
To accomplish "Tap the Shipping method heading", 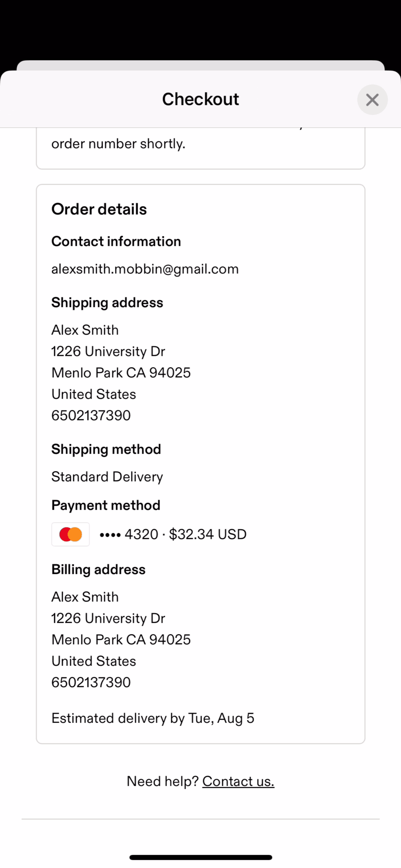I will coord(106,449).
